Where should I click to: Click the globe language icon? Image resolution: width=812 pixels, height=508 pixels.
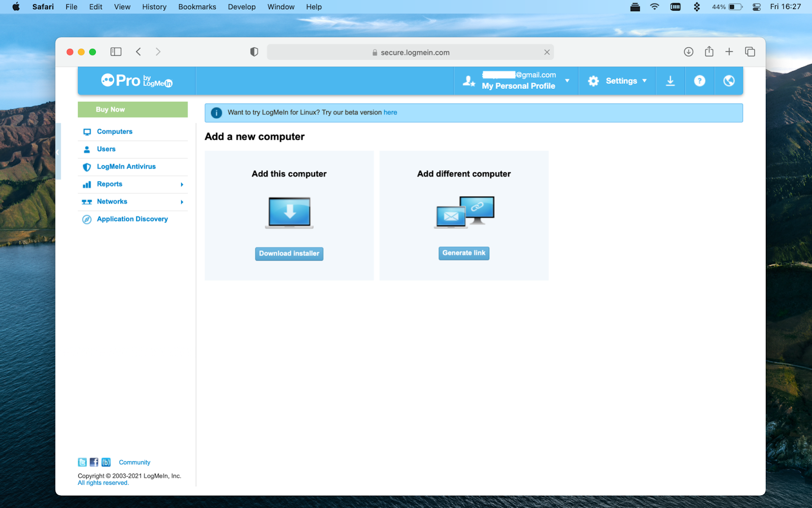click(x=729, y=81)
